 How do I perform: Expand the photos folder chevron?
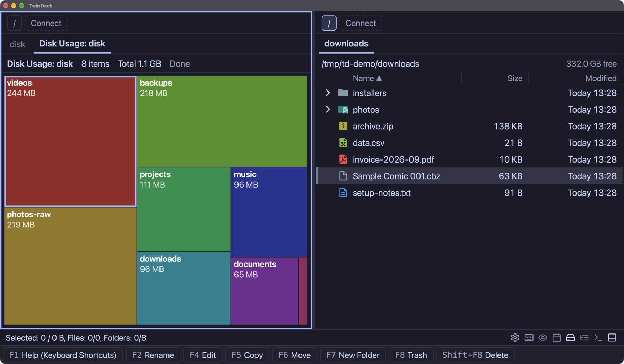pos(328,110)
